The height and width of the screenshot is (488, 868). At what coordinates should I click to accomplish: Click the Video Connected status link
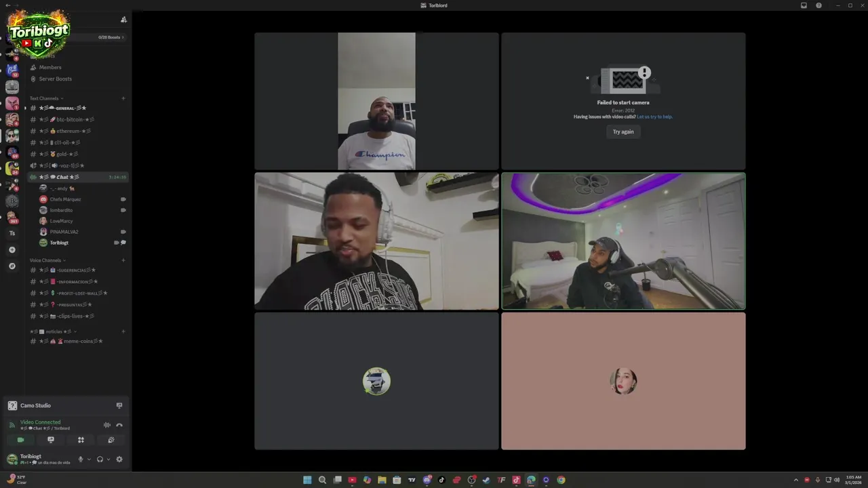(x=40, y=422)
